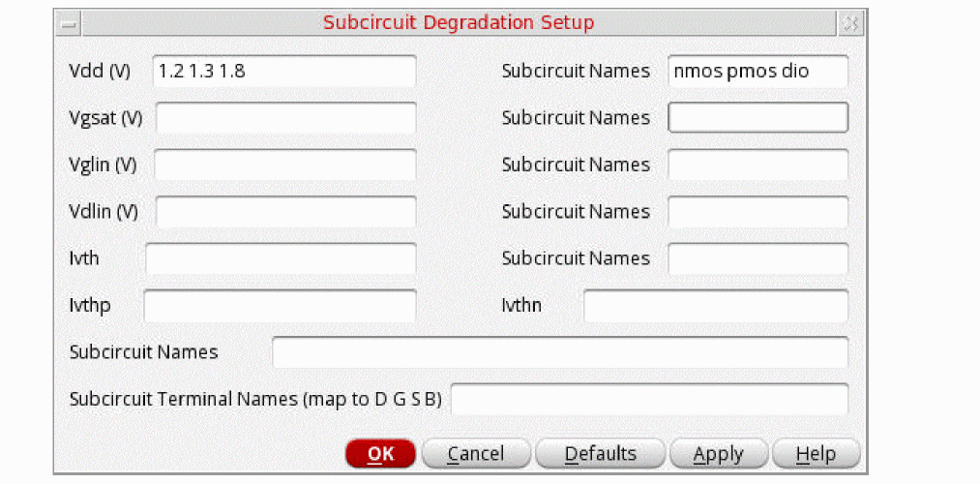Select the fourth Subcircuit Names field on right
Image resolution: width=980 pixels, height=484 pixels.
(x=757, y=211)
